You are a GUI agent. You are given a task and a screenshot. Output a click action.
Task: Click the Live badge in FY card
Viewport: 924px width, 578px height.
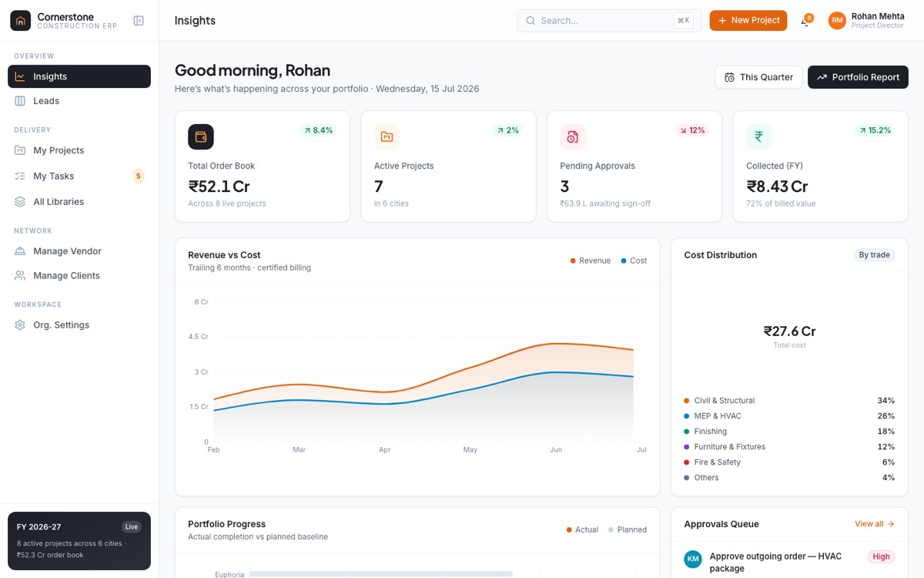132,527
